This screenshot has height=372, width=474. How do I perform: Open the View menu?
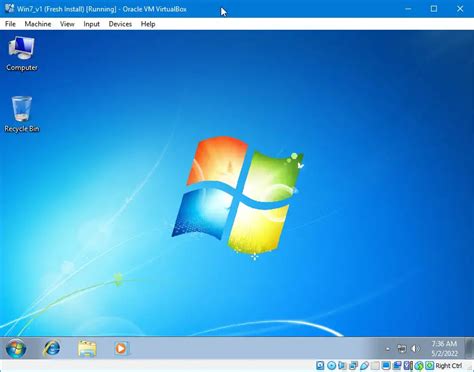click(67, 24)
